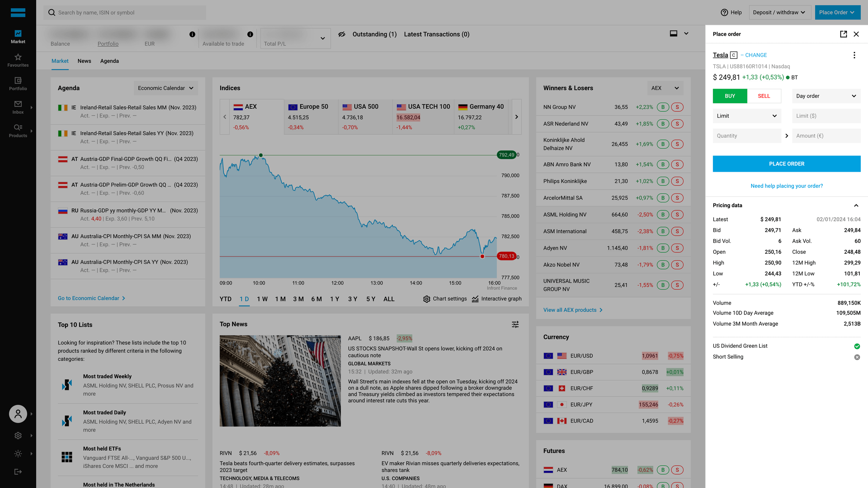Focus the search by name field
Image resolution: width=868 pixels, height=488 pixels.
[125, 12]
